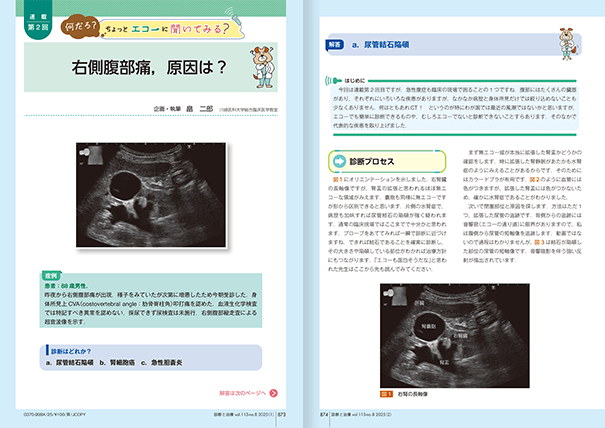The image size is (605, 428).
Task: Click the 症例 green section tag
Action: pos(50,272)
